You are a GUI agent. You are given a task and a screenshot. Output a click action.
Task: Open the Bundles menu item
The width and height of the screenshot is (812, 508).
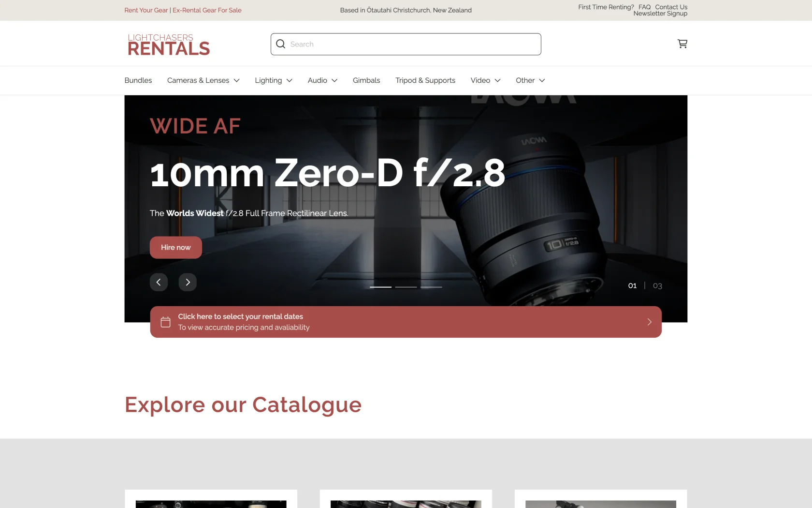point(138,80)
